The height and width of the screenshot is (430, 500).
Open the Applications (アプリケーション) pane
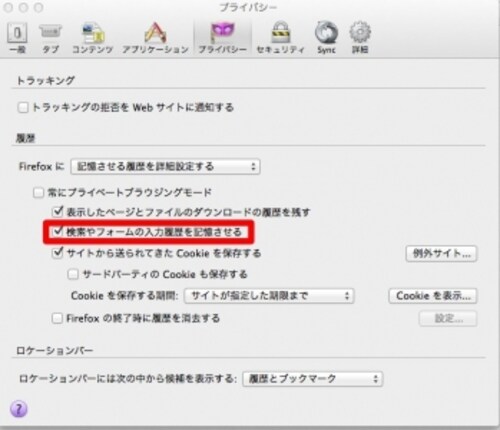pos(155,38)
